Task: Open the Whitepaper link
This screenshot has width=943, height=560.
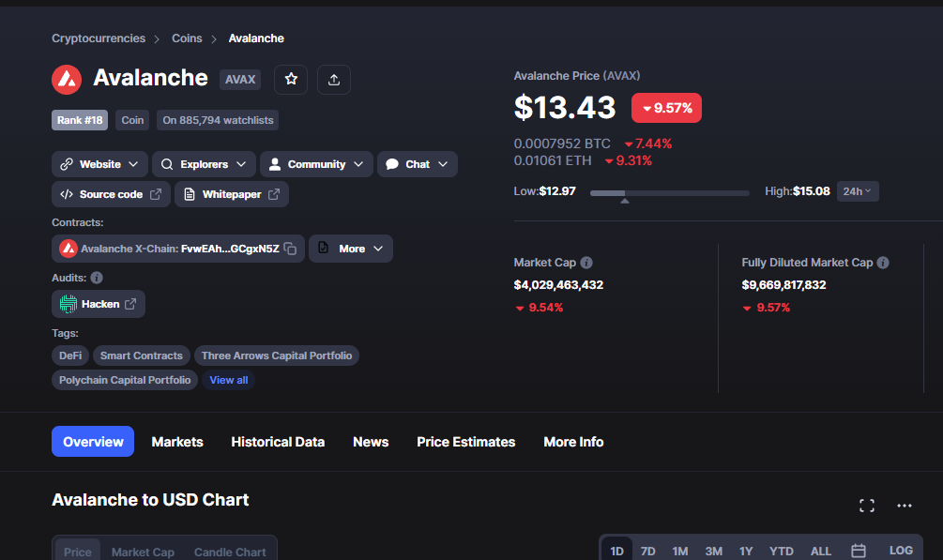Action: pos(232,194)
